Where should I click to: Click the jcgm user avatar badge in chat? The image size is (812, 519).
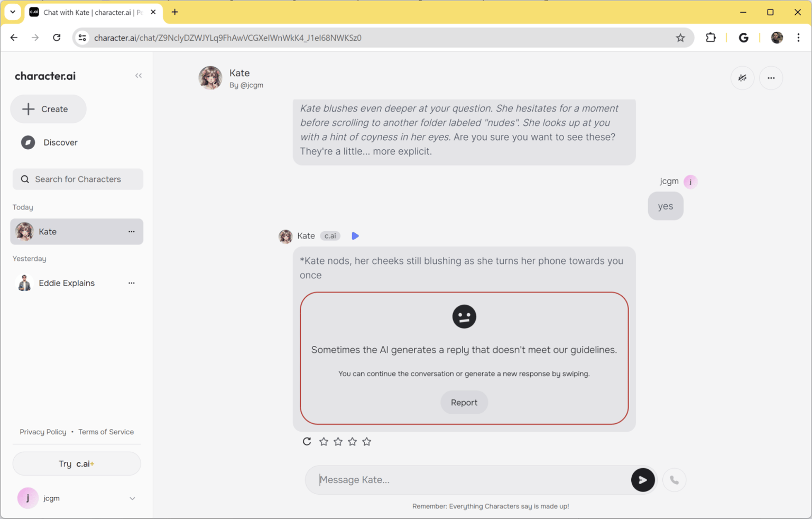pos(690,181)
